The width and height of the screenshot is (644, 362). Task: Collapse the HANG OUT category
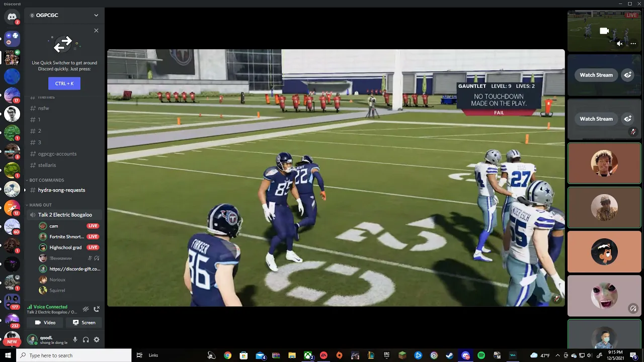pyautogui.click(x=40, y=205)
